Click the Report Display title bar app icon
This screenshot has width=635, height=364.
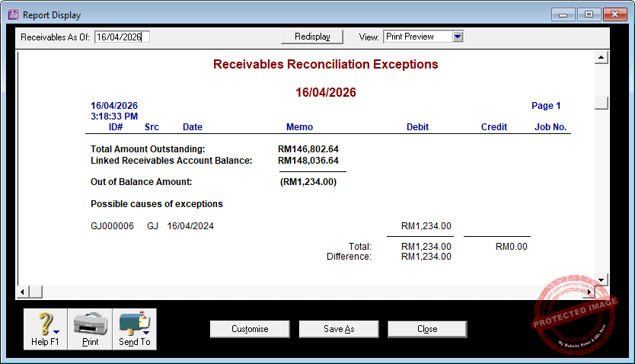coord(14,14)
